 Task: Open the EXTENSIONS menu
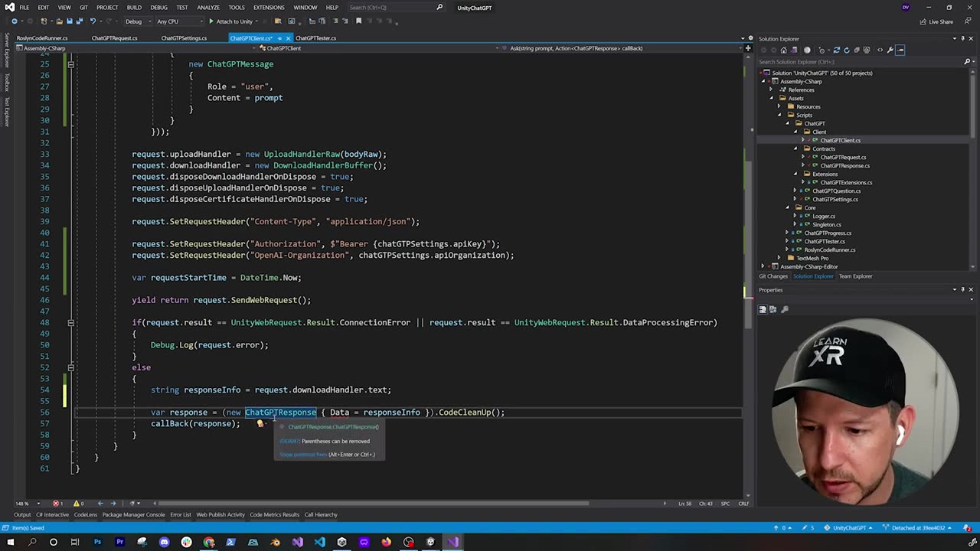click(x=269, y=8)
